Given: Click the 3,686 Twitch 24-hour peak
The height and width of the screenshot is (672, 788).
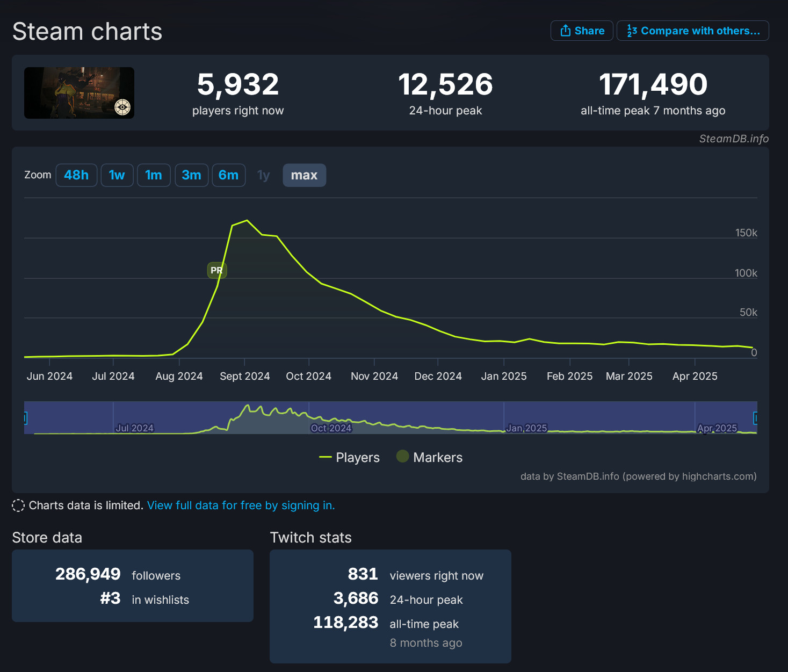Looking at the screenshot, I should point(356,598).
